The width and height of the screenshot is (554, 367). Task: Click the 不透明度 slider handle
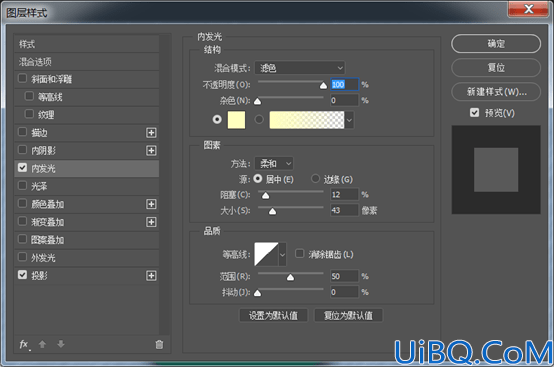323,85
